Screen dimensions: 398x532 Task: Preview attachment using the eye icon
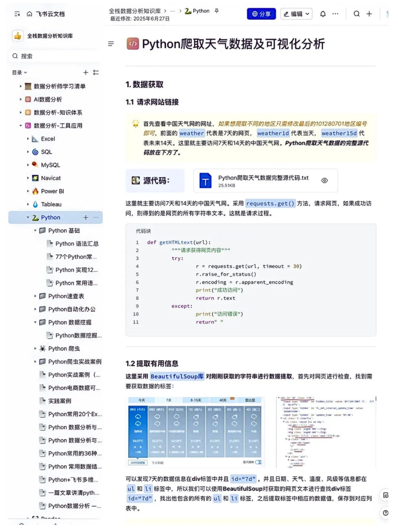point(324,181)
